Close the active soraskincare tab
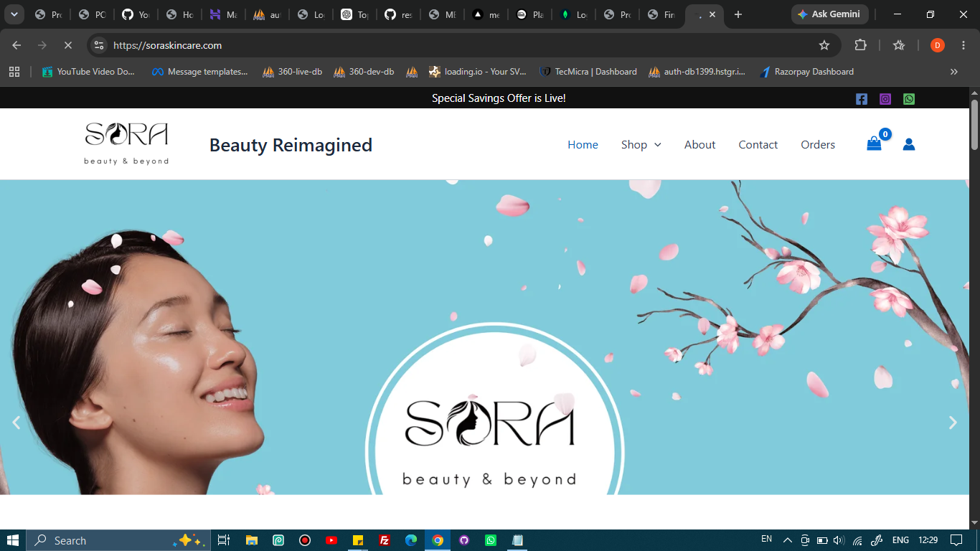This screenshot has width=980, height=551. click(x=712, y=14)
